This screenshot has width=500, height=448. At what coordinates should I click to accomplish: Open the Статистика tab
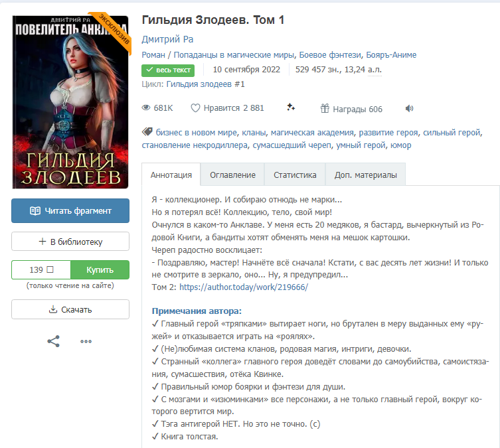pyautogui.click(x=295, y=175)
